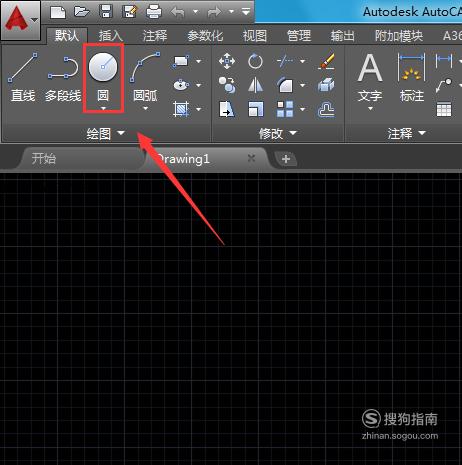The width and height of the screenshot is (462, 465).
Task: Click the Save As icon
Action: tap(130, 12)
